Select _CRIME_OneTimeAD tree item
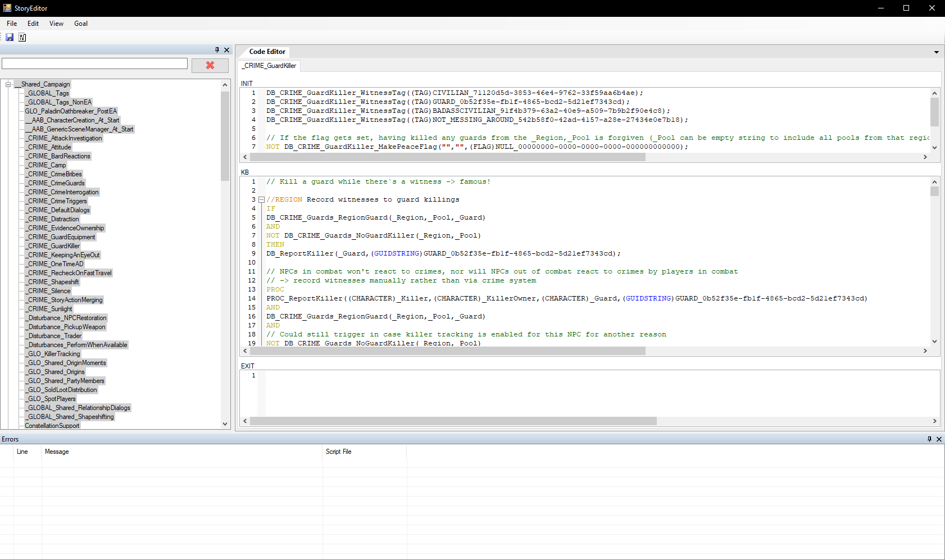Screen dimensions: 945x560 pyautogui.click(x=54, y=264)
